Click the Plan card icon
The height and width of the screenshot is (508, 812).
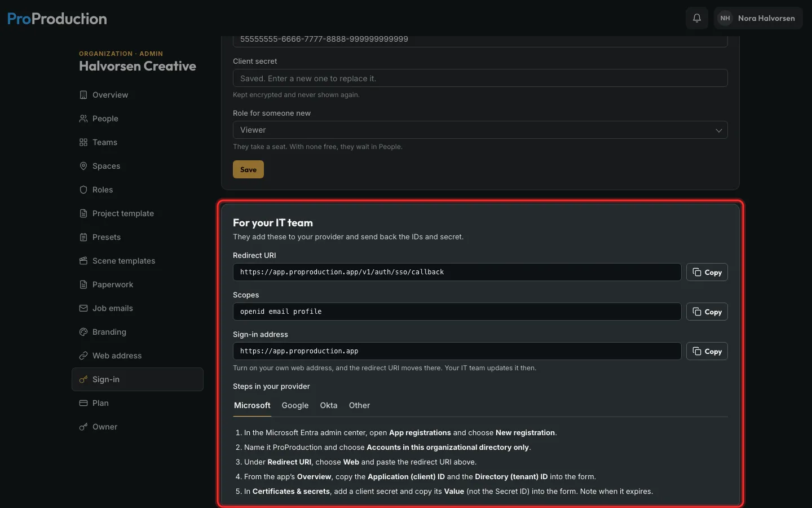point(83,403)
